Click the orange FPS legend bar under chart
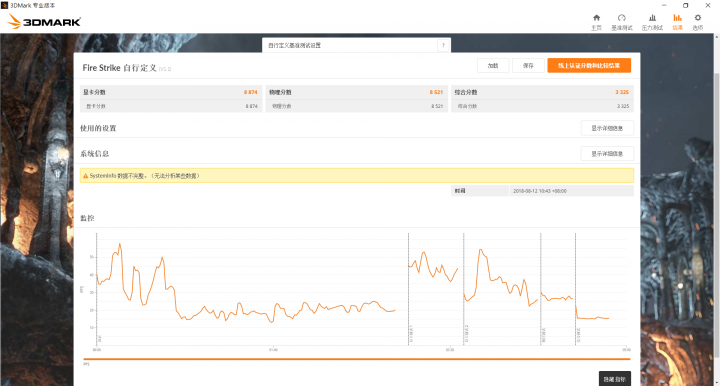The image size is (720, 386). click(357, 359)
